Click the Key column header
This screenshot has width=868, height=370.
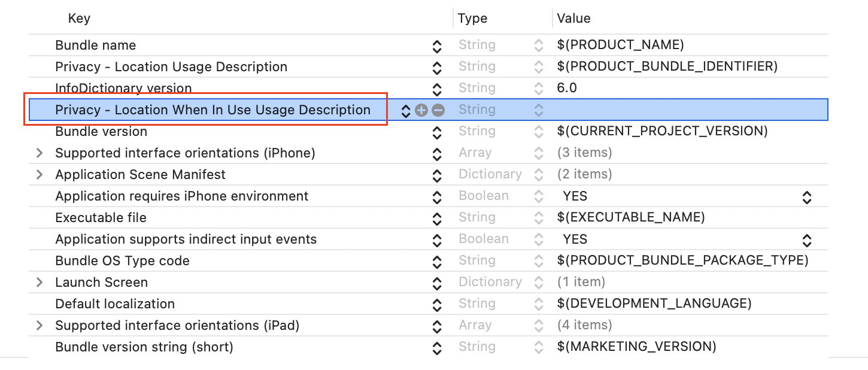click(79, 18)
